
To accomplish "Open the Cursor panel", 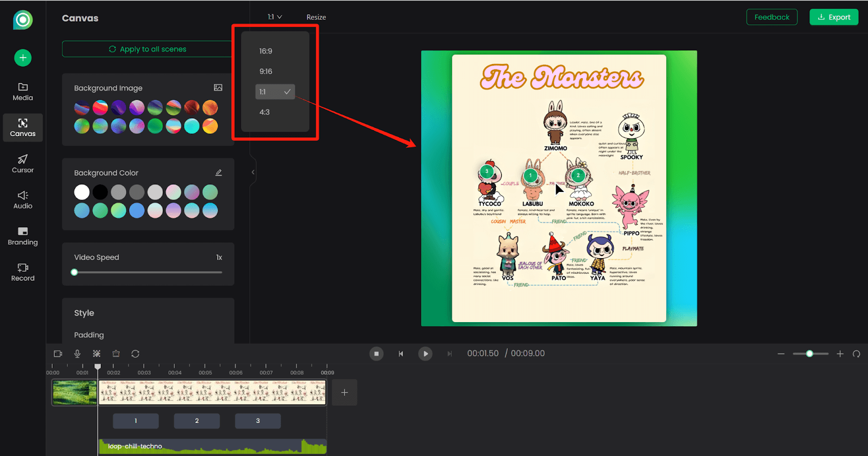I will (x=23, y=164).
